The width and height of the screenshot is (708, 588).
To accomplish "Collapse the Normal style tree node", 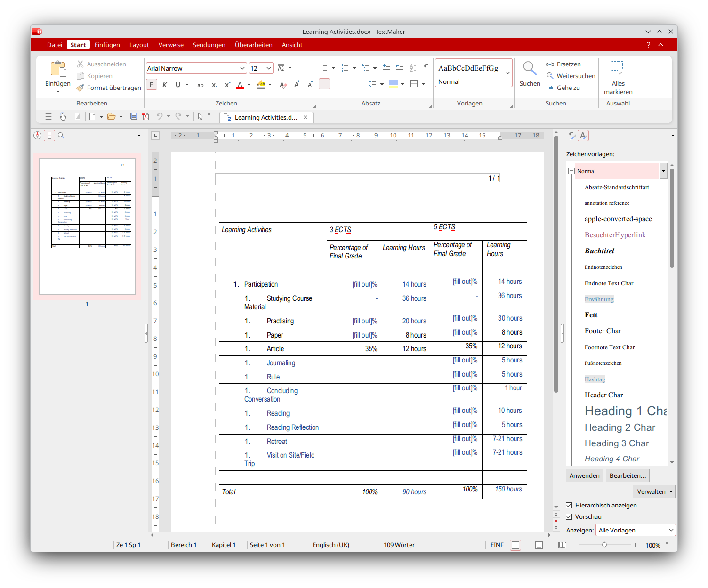I will point(571,171).
